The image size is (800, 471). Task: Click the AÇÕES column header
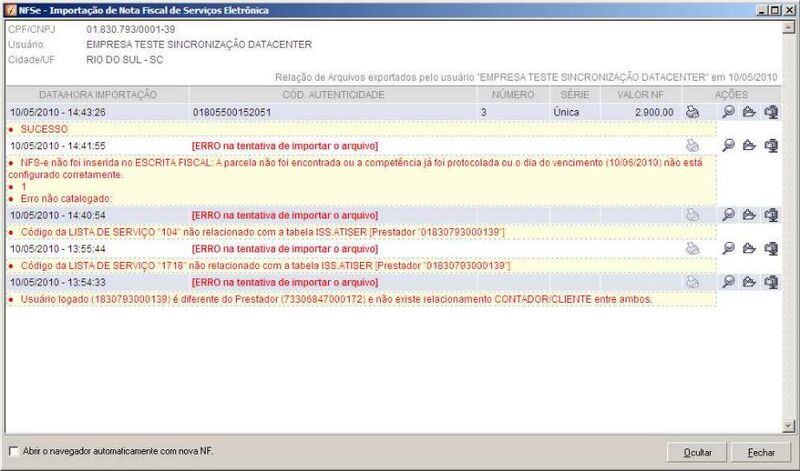pyautogui.click(x=731, y=94)
